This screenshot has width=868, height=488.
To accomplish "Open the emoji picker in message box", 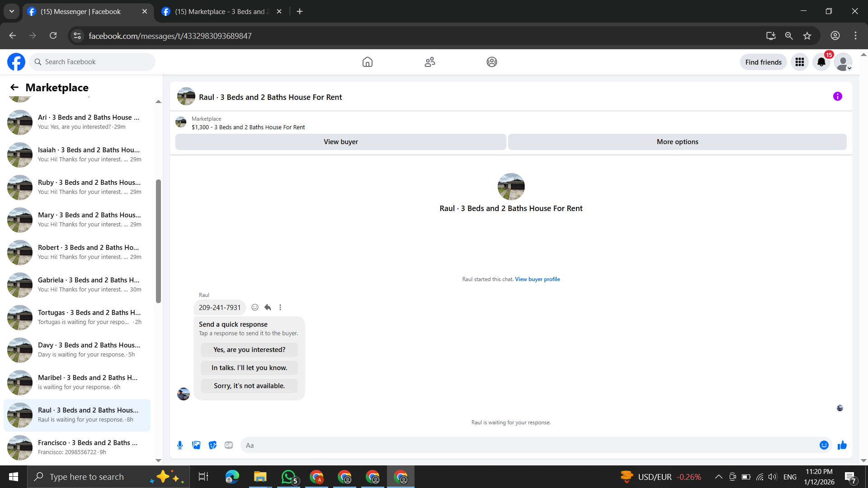I will tap(824, 445).
